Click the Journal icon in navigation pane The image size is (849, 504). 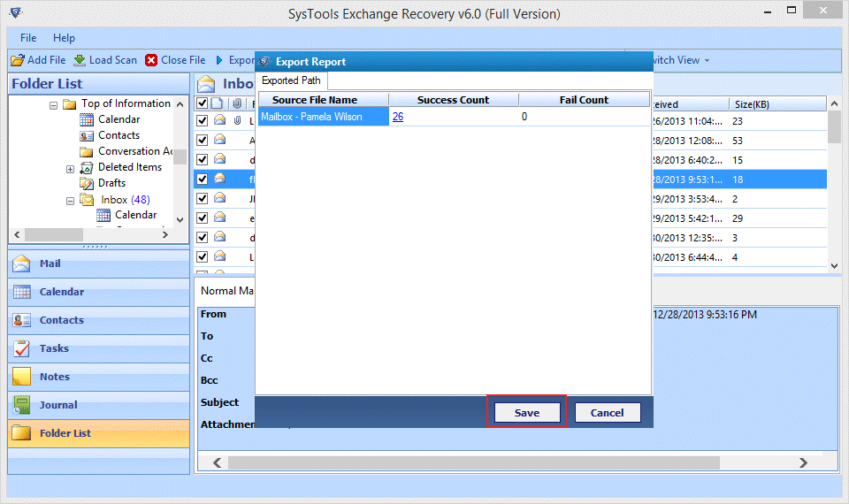tap(21, 405)
